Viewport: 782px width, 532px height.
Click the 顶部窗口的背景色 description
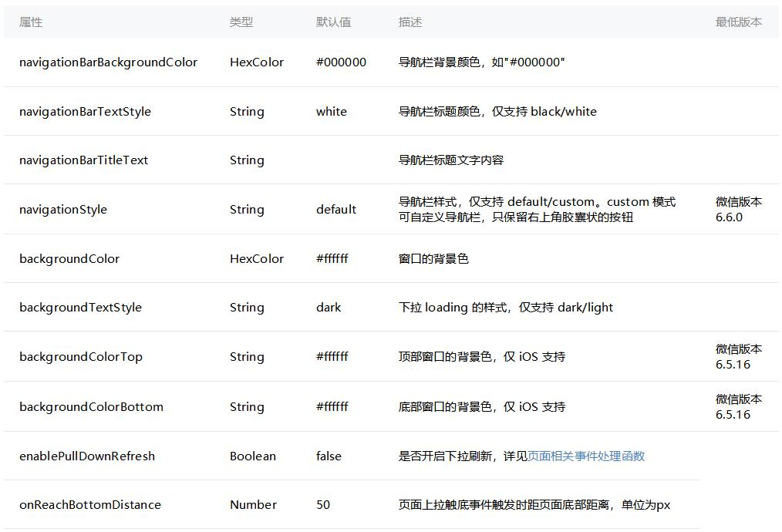click(482, 357)
